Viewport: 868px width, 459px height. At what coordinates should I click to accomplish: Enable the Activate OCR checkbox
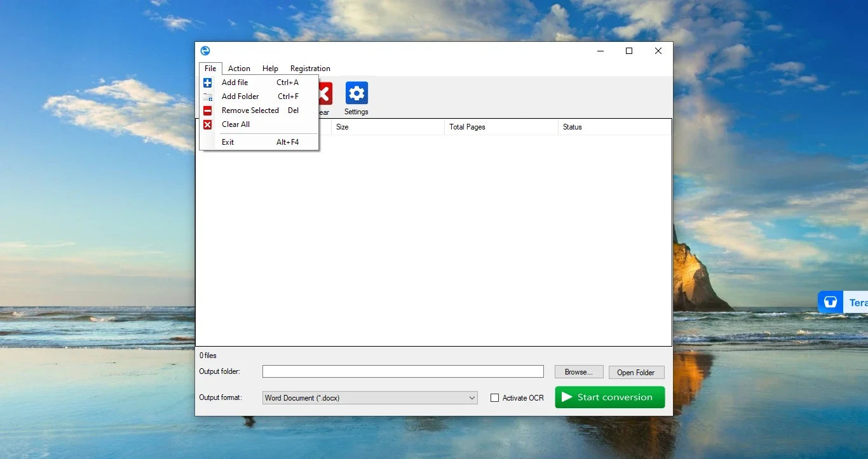point(494,398)
